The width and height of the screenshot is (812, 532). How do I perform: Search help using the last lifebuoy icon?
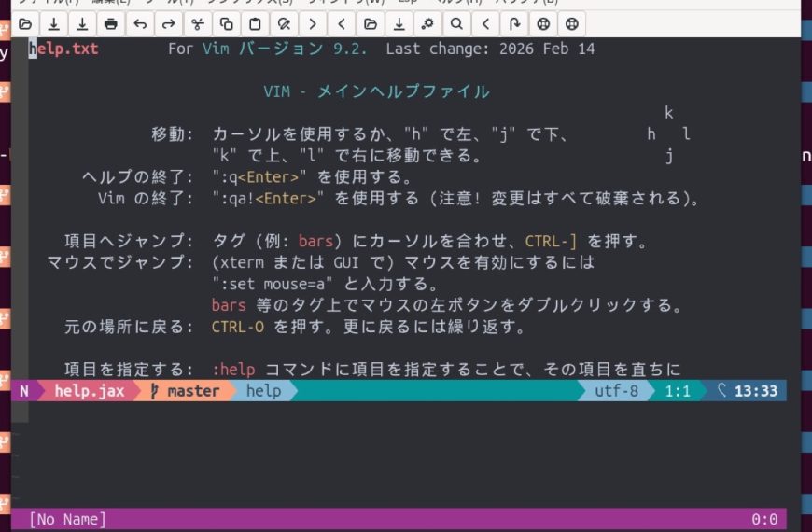click(x=572, y=24)
